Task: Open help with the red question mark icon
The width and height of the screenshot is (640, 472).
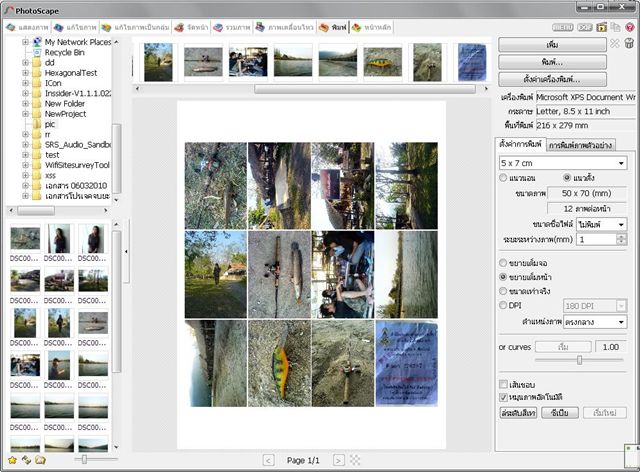Action: click(x=630, y=27)
